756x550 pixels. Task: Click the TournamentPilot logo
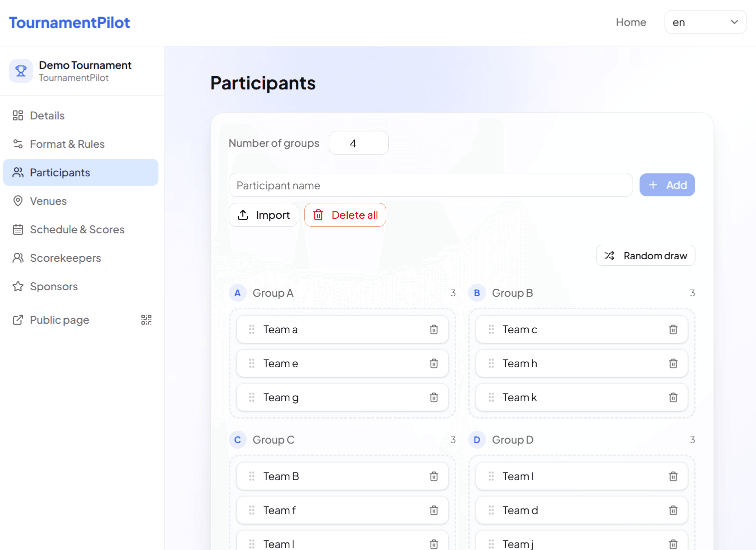(x=69, y=22)
